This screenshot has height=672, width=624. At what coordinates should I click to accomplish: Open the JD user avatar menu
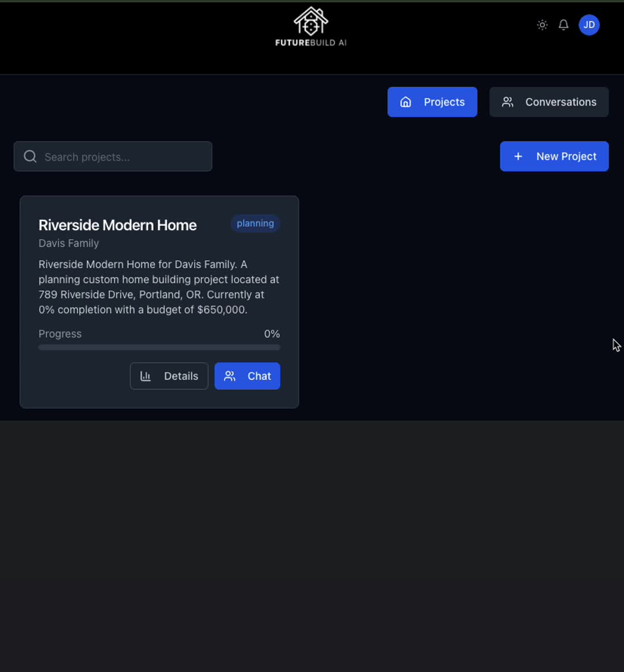tap(589, 25)
